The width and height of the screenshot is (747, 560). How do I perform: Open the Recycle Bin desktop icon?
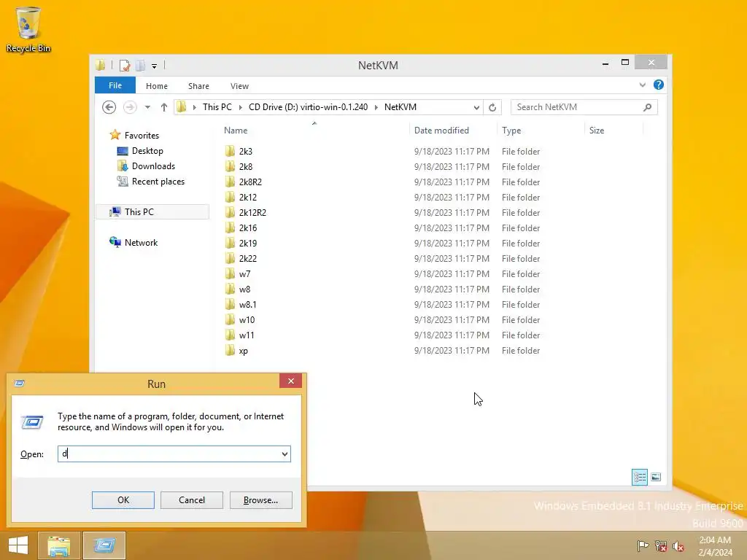tap(28, 29)
